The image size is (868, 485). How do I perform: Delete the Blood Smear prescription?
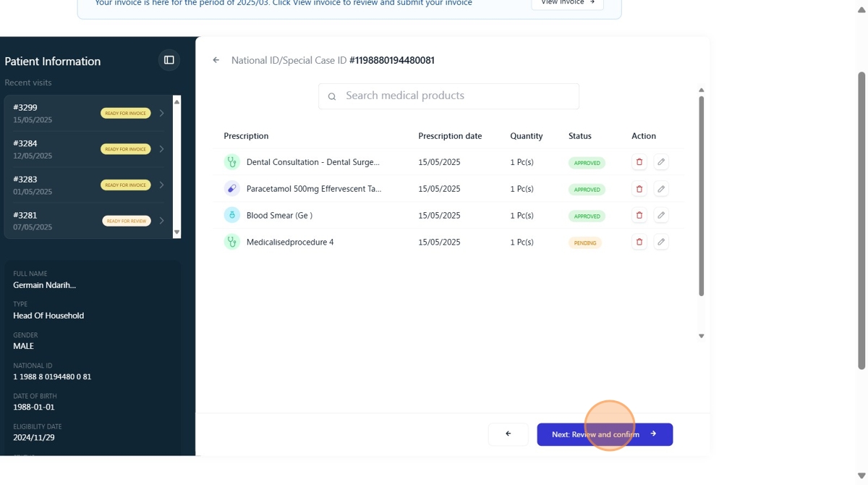tap(639, 215)
